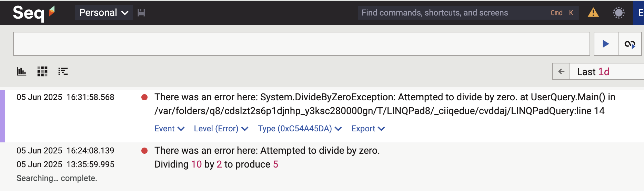Screen dimensions: 644x191
Task: Open the grid view icon
Action: tap(42, 71)
